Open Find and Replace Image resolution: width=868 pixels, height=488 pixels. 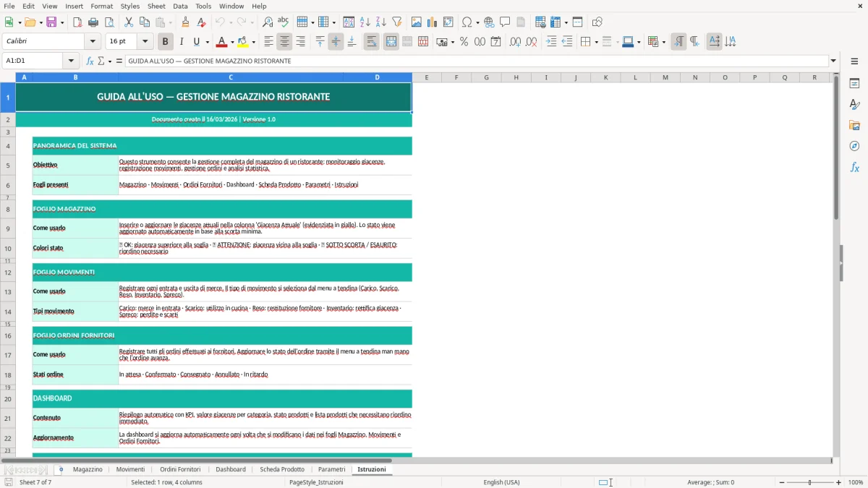pos(268,22)
